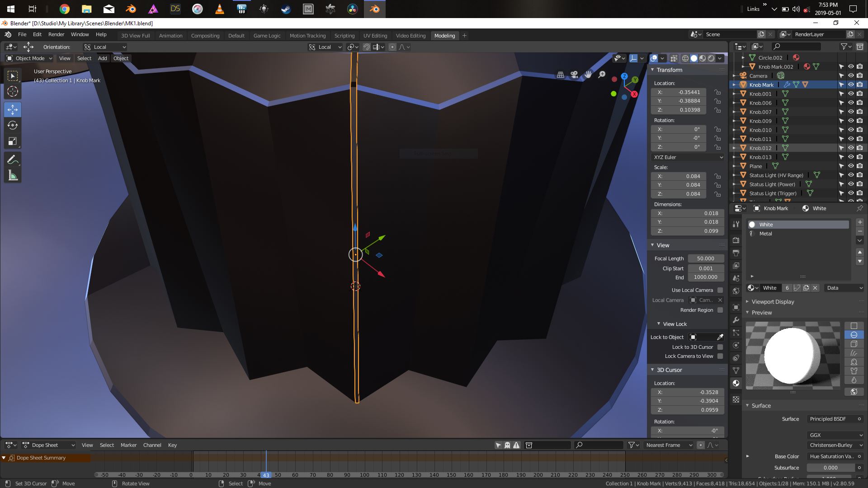
Task: Open Output properties tab
Action: click(736, 253)
